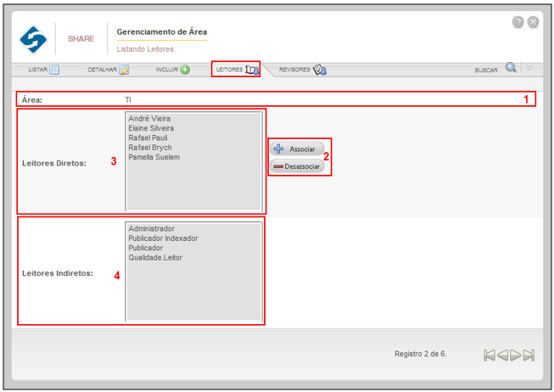Select André Vieira in Leitores Diretos

149,119
